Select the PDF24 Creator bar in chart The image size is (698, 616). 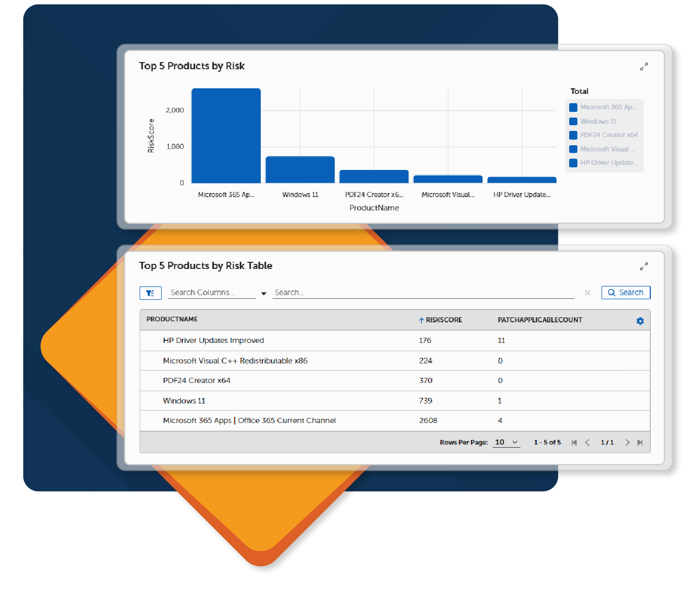pyautogui.click(x=374, y=177)
